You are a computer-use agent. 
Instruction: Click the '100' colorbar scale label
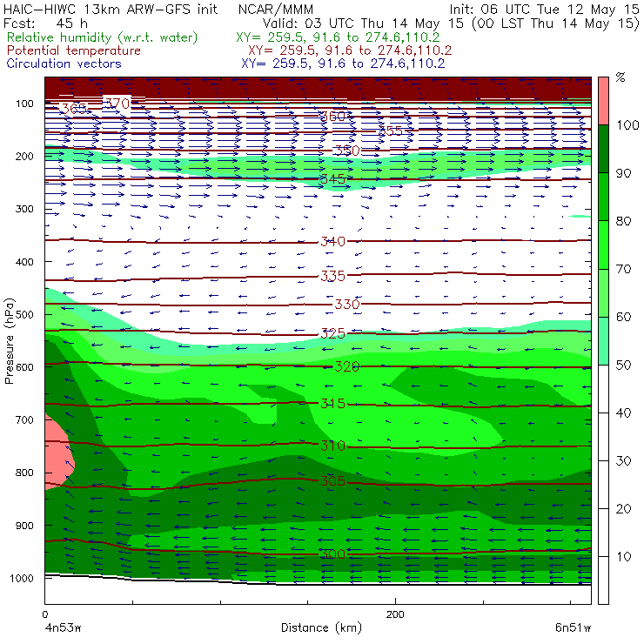point(627,124)
